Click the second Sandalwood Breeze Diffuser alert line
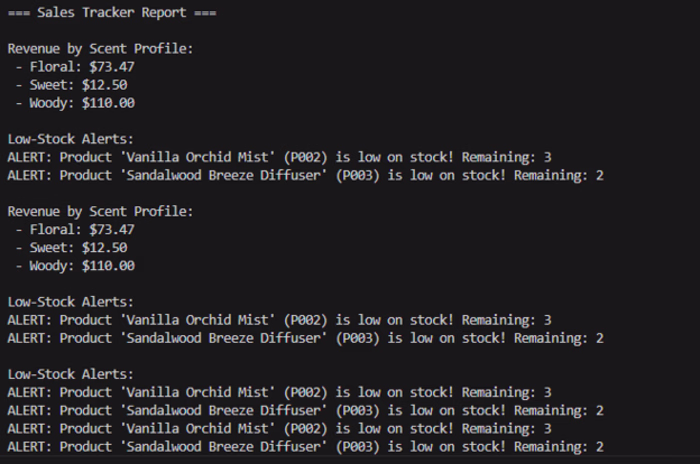The height and width of the screenshot is (464, 700). 305,338
